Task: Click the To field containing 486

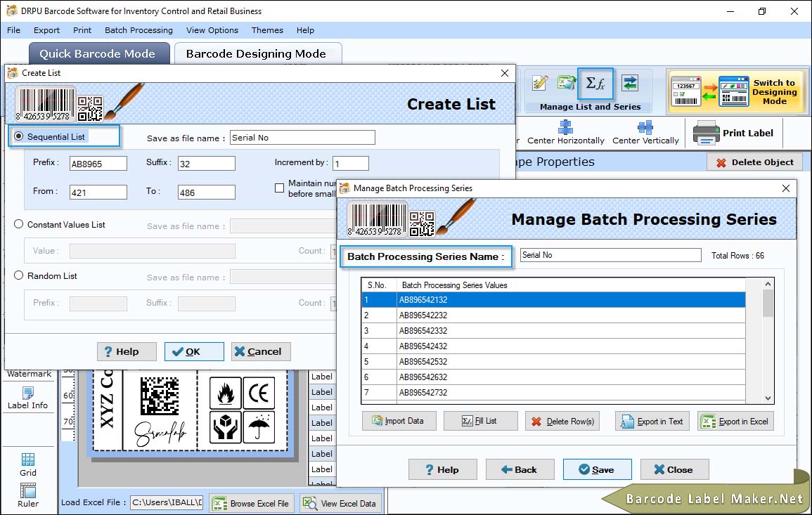Action: [206, 193]
